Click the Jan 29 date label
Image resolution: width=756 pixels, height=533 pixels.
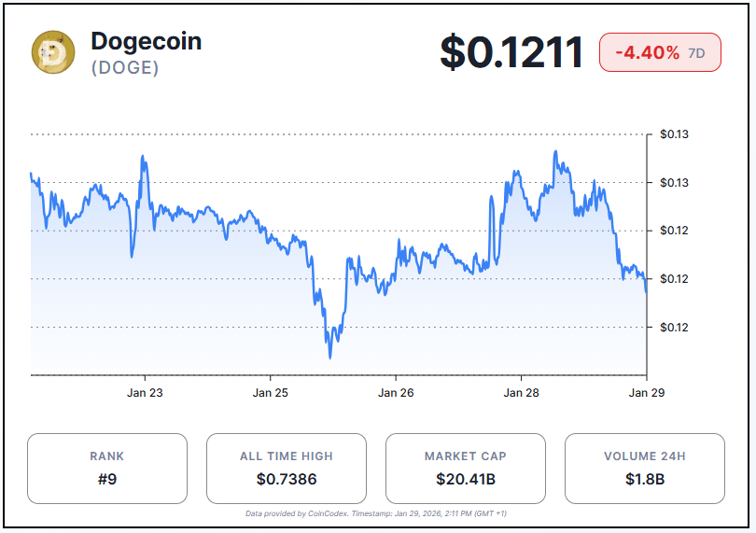click(646, 393)
